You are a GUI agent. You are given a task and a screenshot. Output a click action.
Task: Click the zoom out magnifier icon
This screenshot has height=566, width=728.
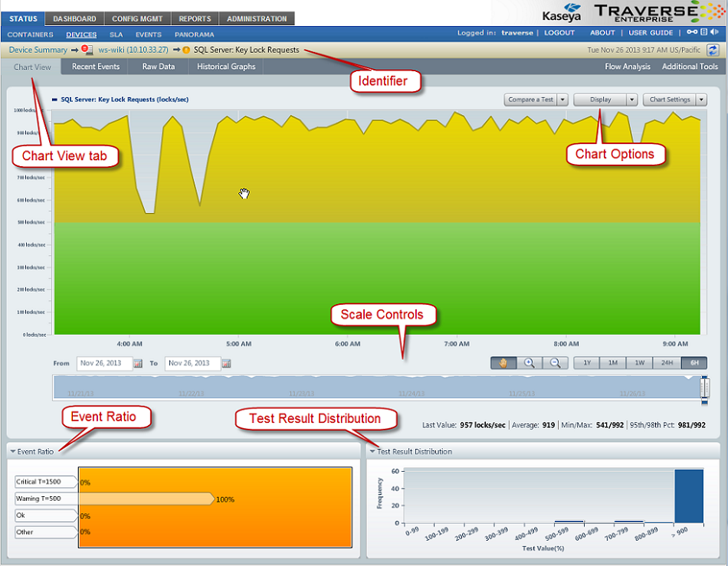click(x=555, y=363)
